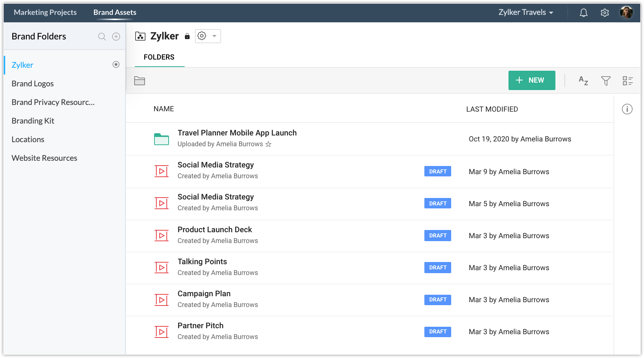644x358 pixels.
Task: Toggle favorite star on Zylker folder
Action: pos(116,65)
